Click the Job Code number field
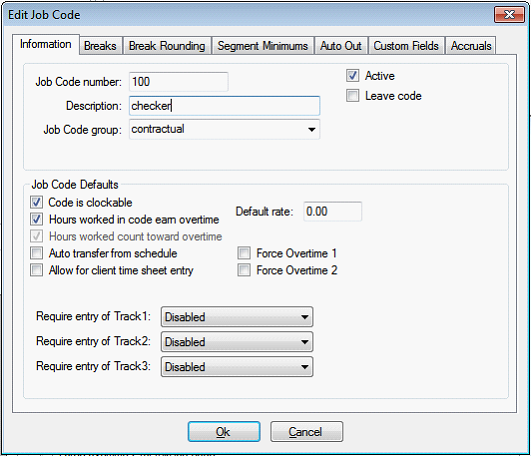532x457 pixels. coord(178,82)
